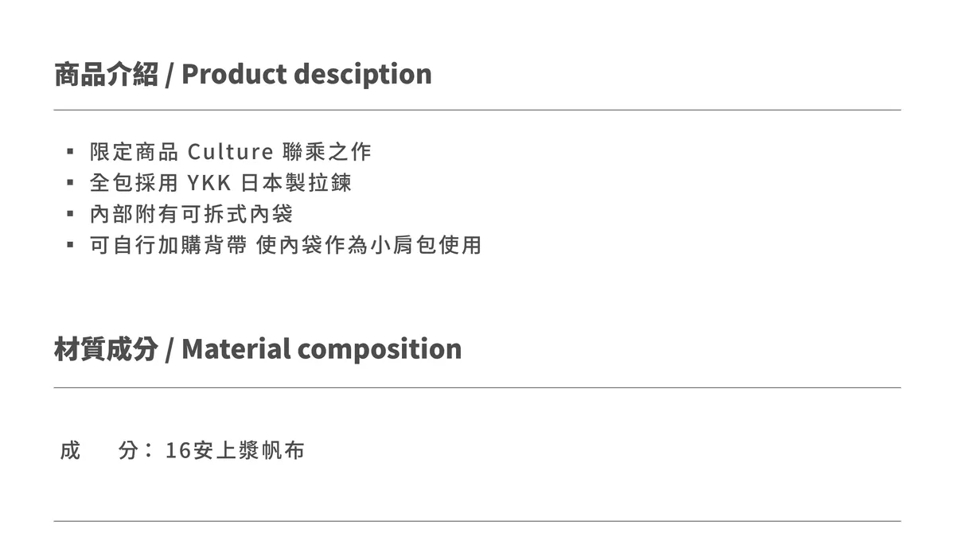Click the "YKK" brand text
Screen dimensions: 955x560
point(209,183)
